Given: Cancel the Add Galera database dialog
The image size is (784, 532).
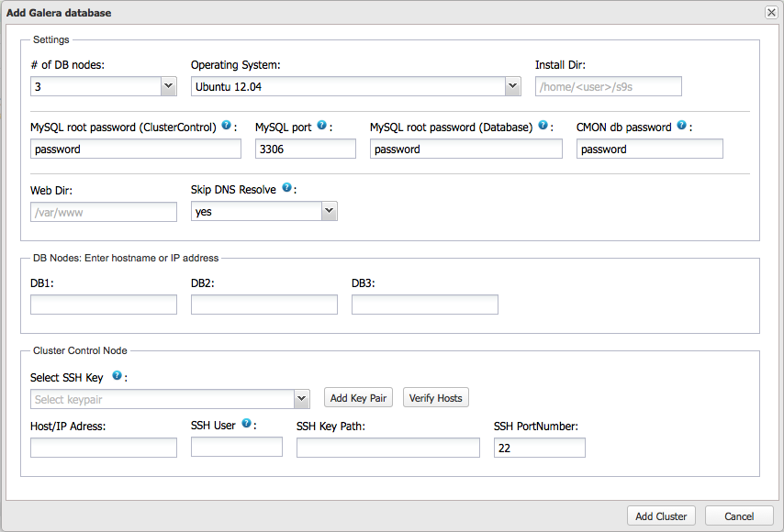Looking at the screenshot, I should [739, 516].
